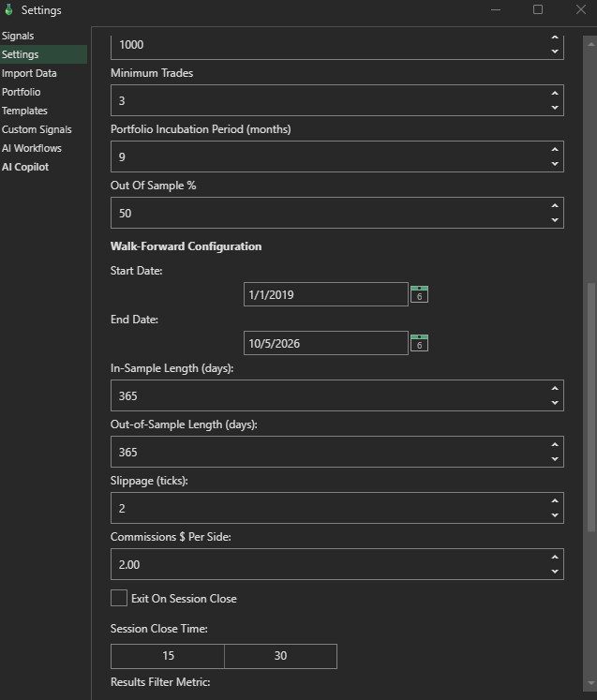Click the Minimum Trades input field
The height and width of the screenshot is (700, 597).
(x=337, y=100)
